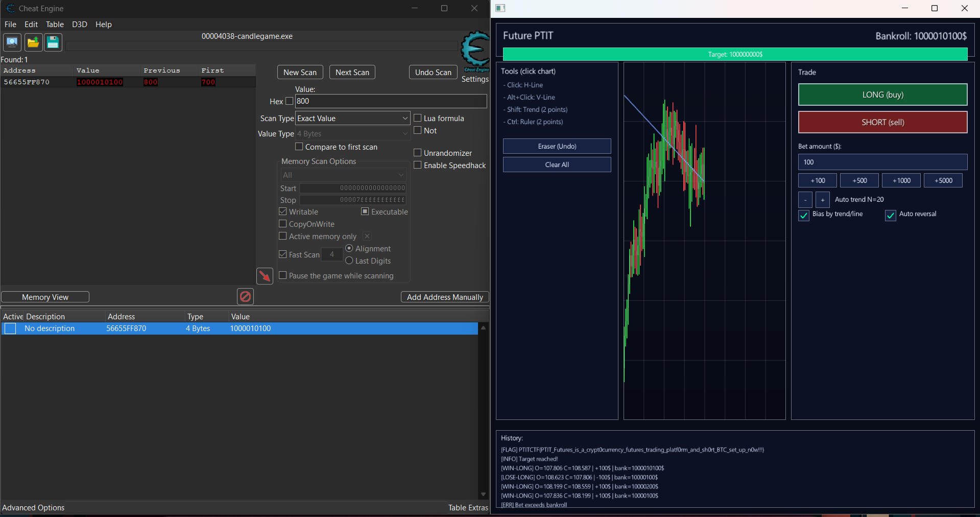Open the D3D menu
Screen dimensions: 980x517
coord(79,25)
